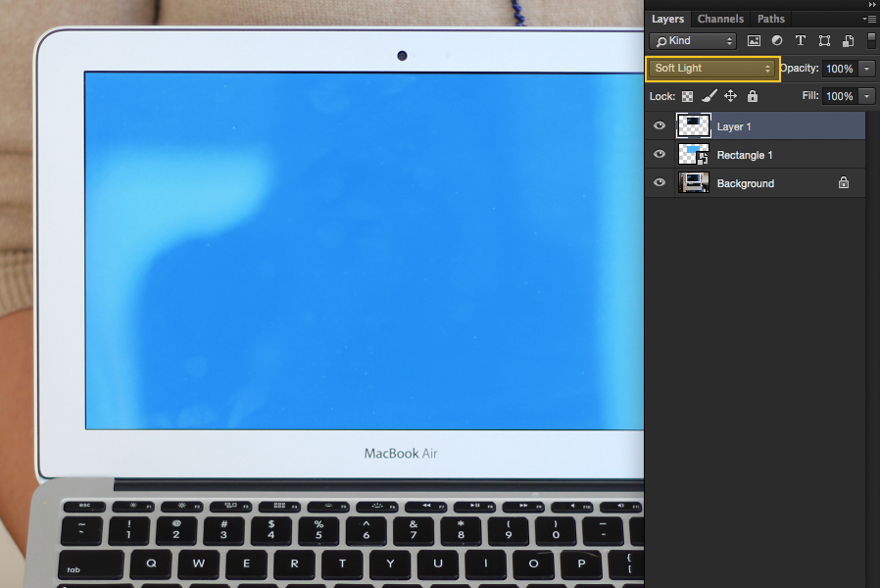Click the Background layer lock icon
The image size is (880, 588).
pyautogui.click(x=844, y=182)
